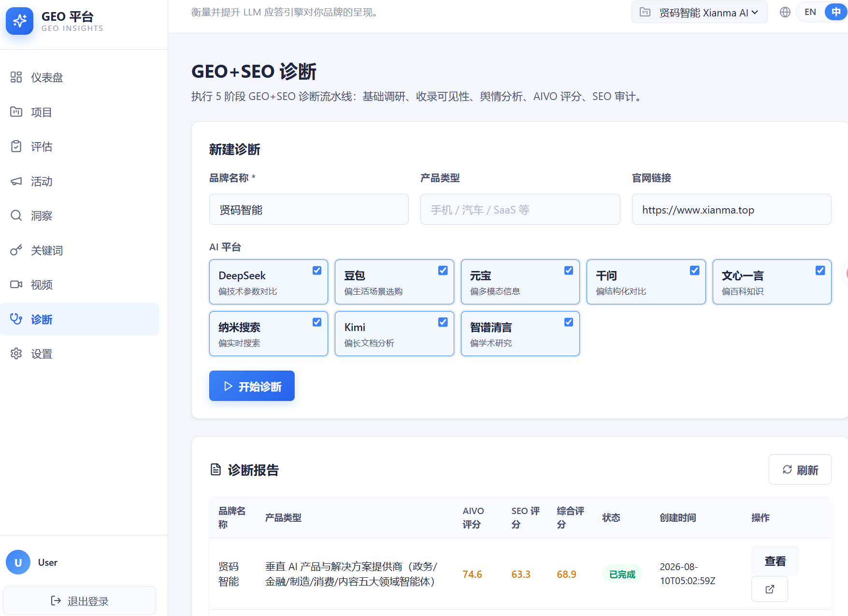
Task: Click the 开始诊断 button
Action: pyautogui.click(x=252, y=386)
